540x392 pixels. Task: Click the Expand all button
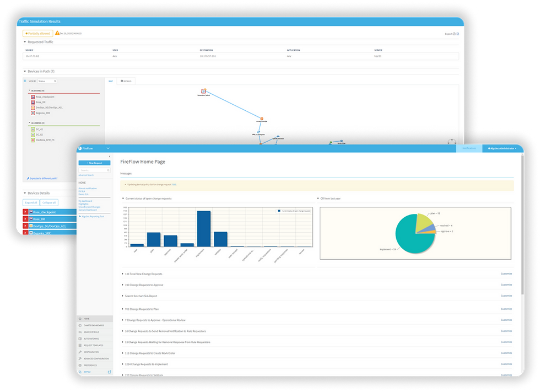(x=31, y=202)
